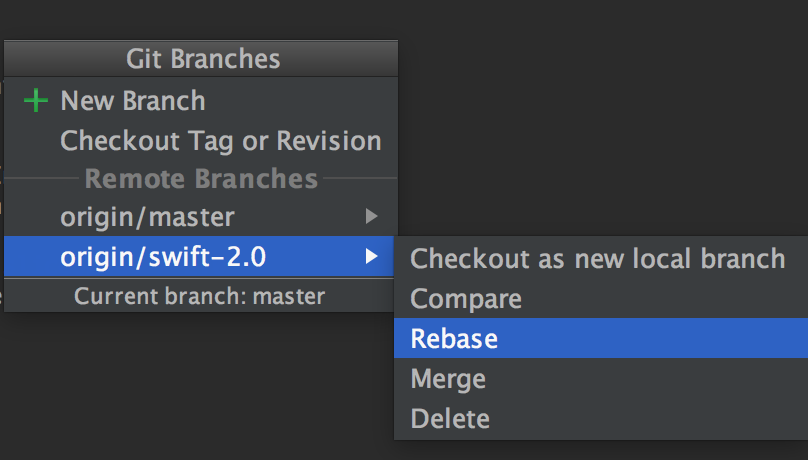Click the Git Branches popup title

(x=203, y=59)
